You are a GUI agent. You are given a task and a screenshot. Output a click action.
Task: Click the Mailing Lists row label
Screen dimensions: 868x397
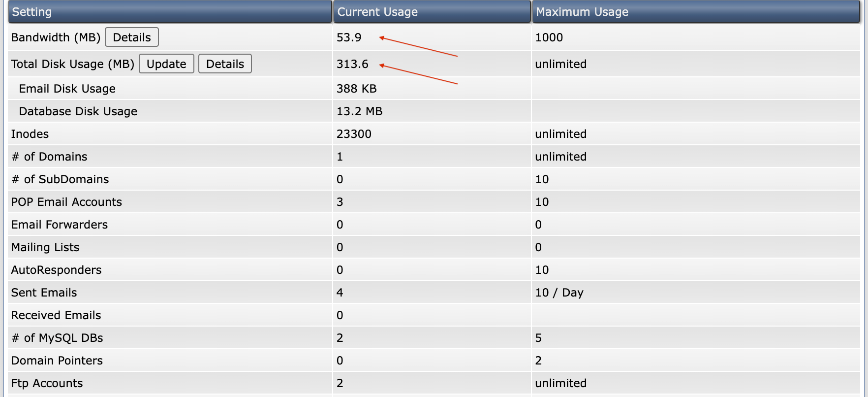tap(45, 247)
